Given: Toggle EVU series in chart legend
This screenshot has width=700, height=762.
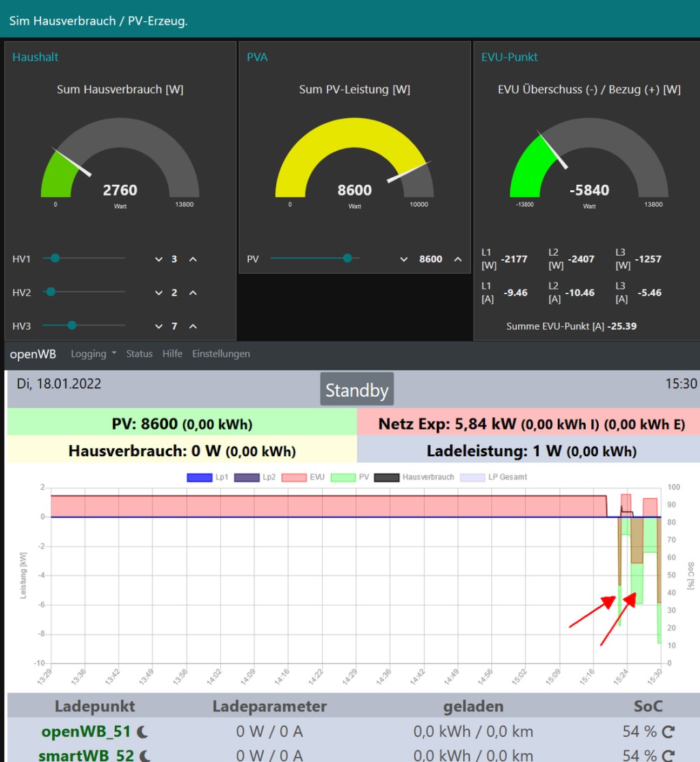Looking at the screenshot, I should point(303,477).
